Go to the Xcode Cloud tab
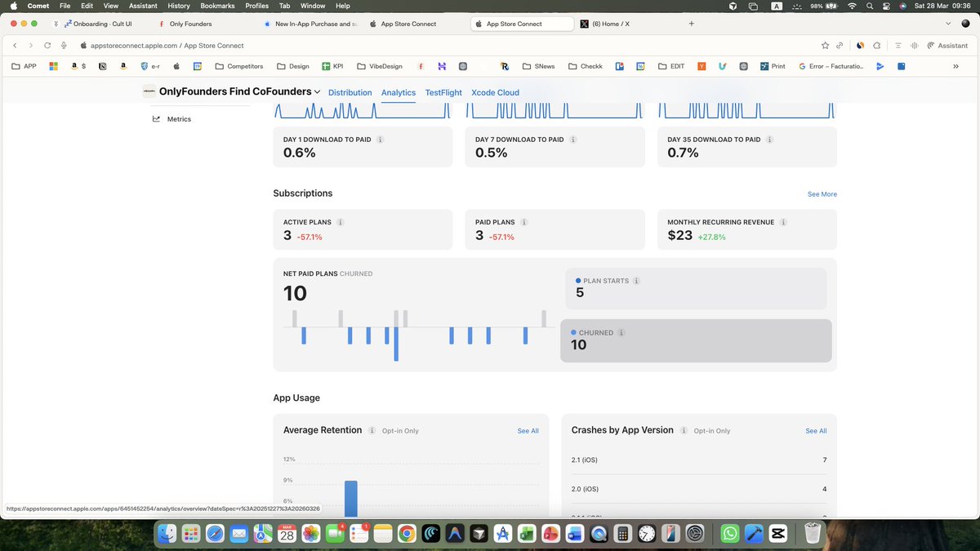 [495, 92]
